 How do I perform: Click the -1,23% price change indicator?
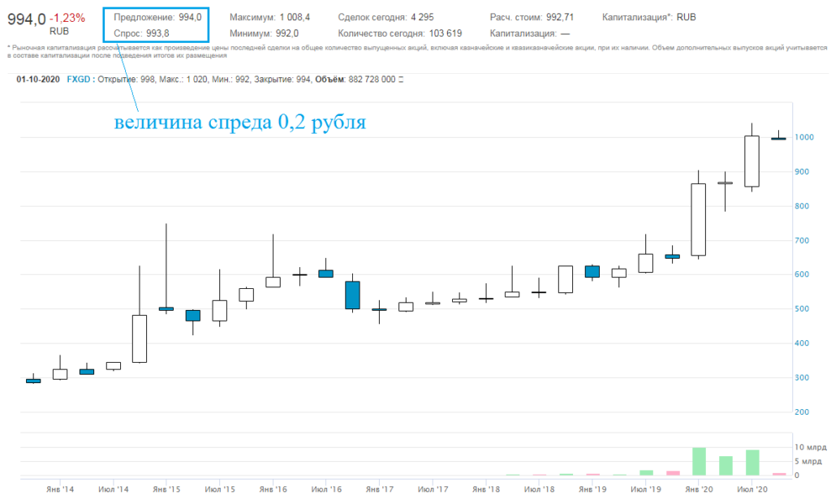pyautogui.click(x=67, y=18)
